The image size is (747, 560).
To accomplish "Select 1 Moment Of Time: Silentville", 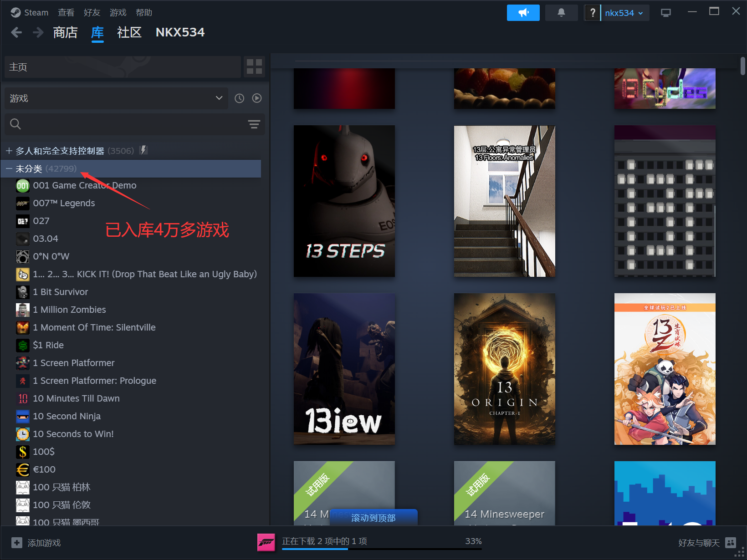I will (x=94, y=327).
